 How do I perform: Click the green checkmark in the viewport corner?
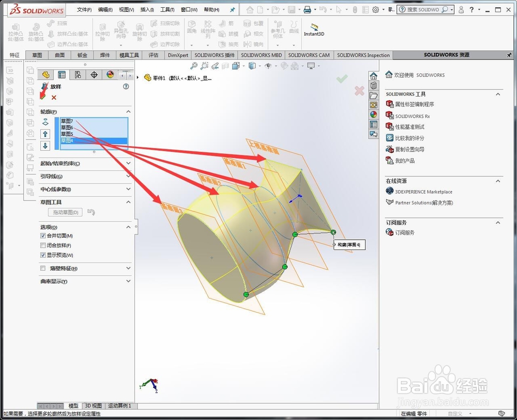(x=342, y=79)
